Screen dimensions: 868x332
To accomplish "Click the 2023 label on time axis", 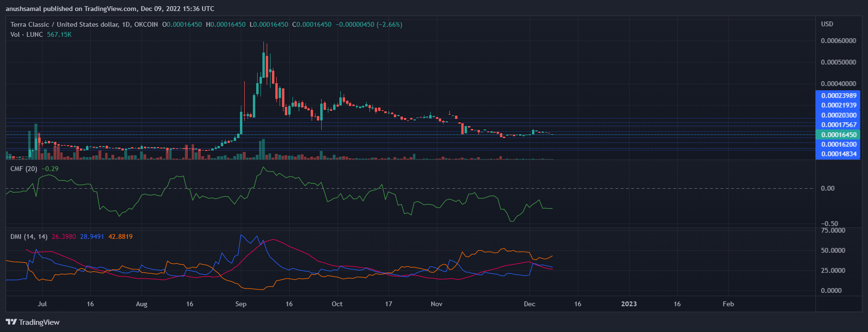I will tap(629, 304).
